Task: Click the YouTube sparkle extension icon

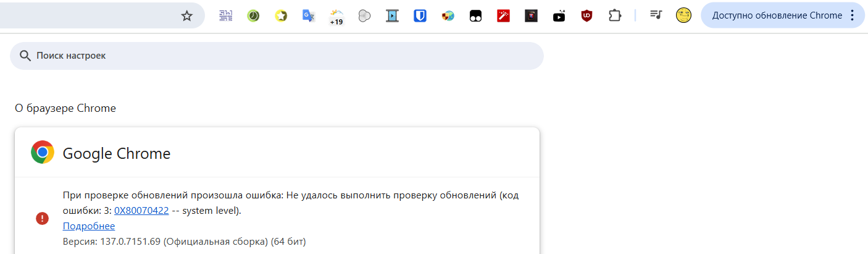Action: tap(559, 15)
